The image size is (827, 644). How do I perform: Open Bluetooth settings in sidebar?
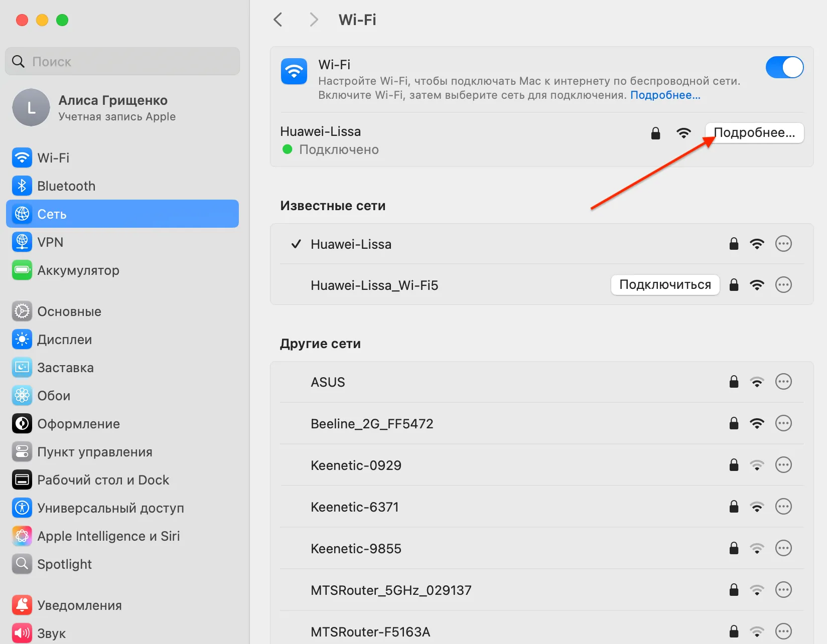coord(122,186)
